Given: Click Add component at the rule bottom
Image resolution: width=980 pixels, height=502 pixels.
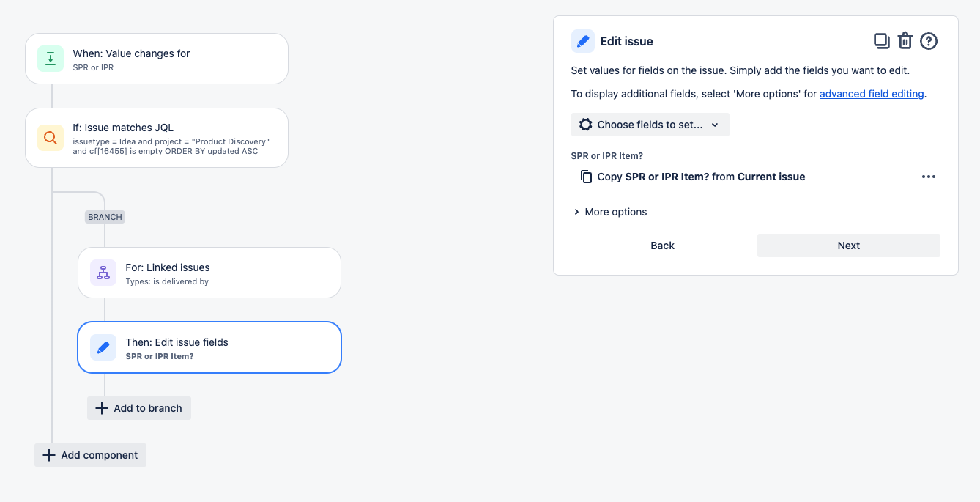Looking at the screenshot, I should point(90,455).
